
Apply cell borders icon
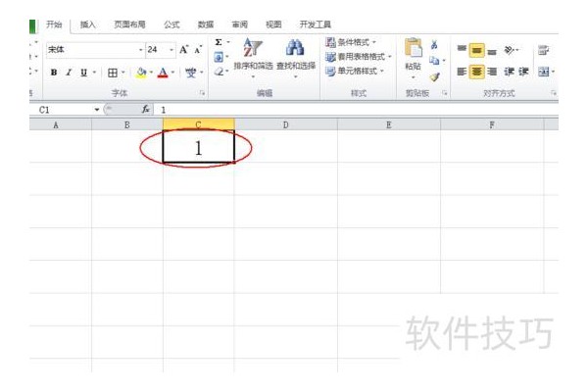pyautogui.click(x=113, y=73)
